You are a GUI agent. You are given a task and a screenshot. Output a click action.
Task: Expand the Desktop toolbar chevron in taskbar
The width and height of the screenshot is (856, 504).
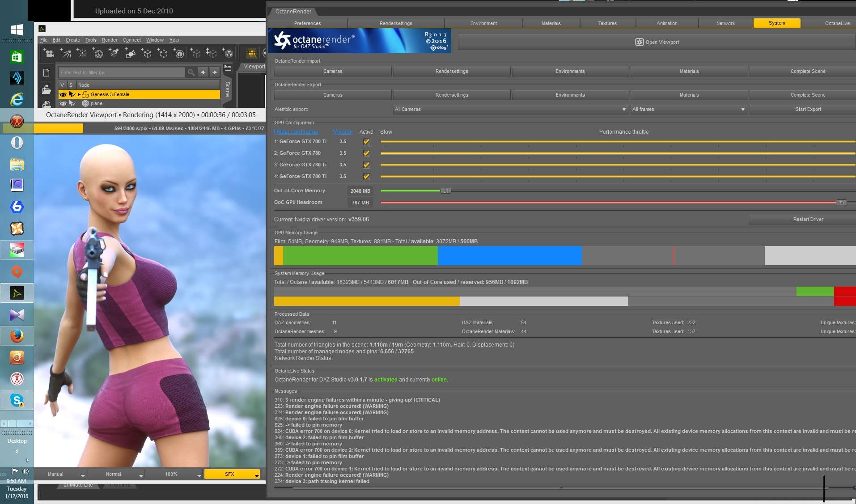click(17, 451)
